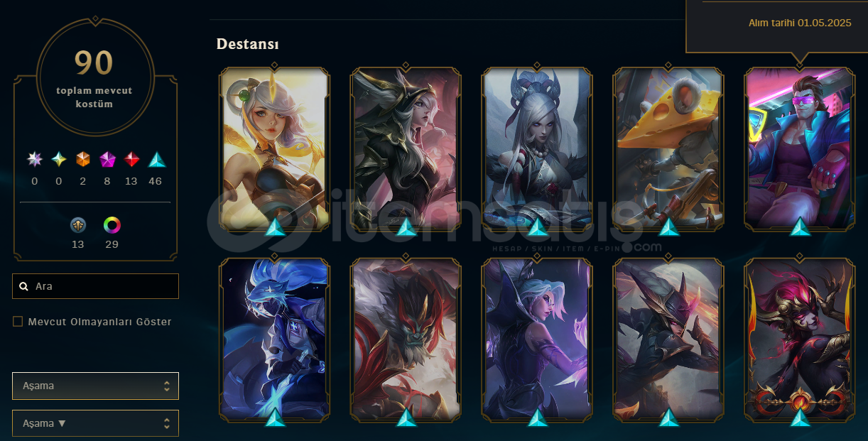Select the cheese-themed skin card
Screen dimensions: 868x441
click(668, 149)
